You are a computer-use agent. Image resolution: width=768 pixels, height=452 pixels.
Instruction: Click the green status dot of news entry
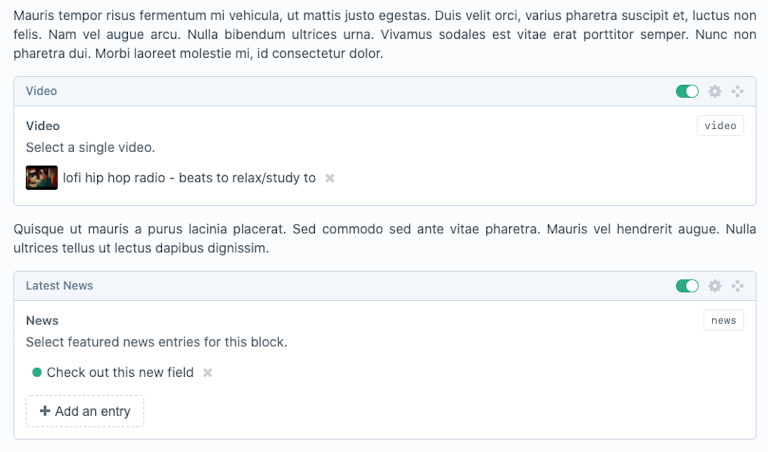(37, 373)
